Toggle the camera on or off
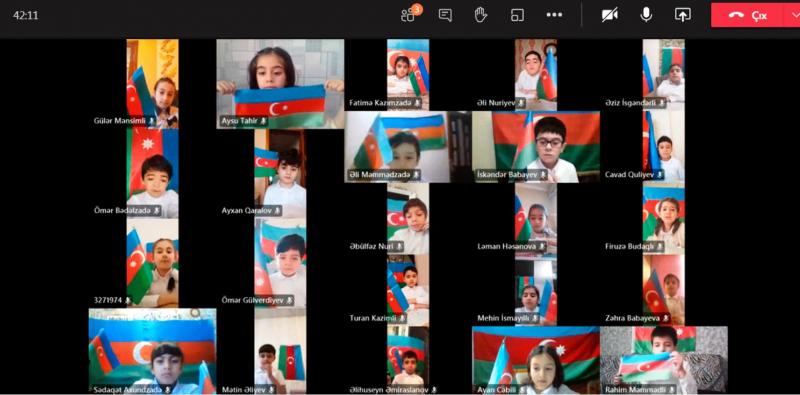Image resolution: width=800 pixels, height=395 pixels. point(610,15)
